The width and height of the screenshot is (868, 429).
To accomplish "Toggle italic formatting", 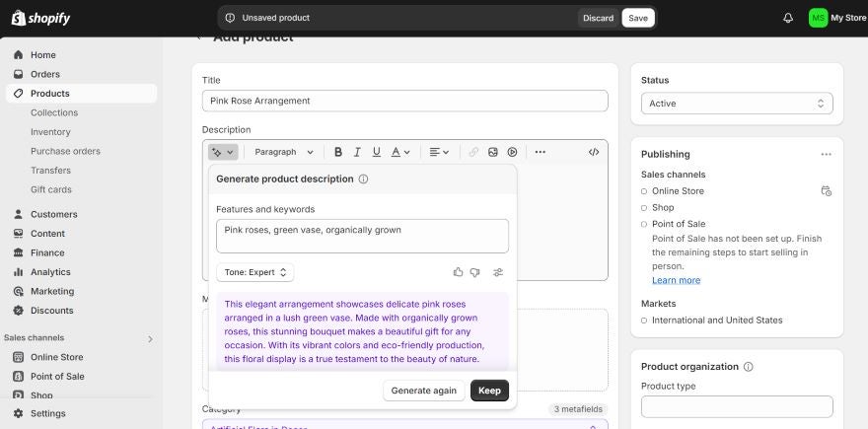I will click(x=357, y=152).
